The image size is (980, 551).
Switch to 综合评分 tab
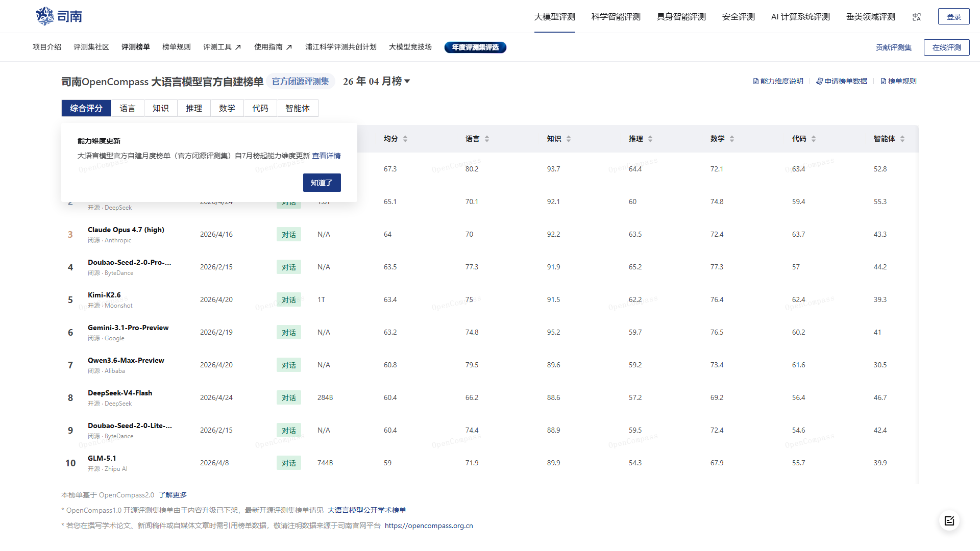pyautogui.click(x=86, y=108)
